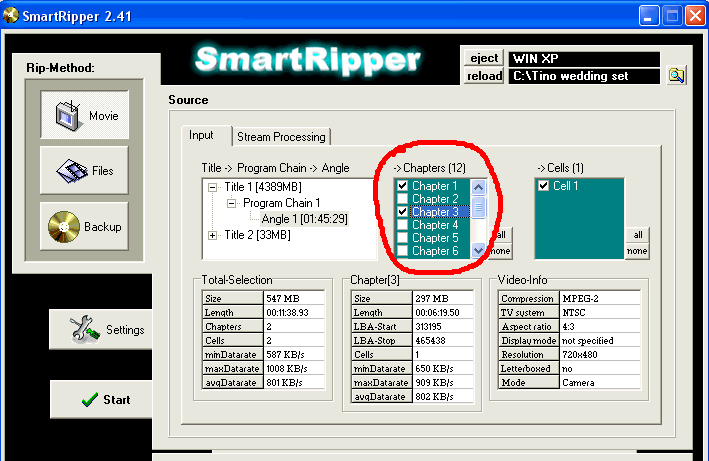This screenshot has width=709, height=461.
Task: Collapse the Program Chain 1 node
Action: [x=231, y=203]
